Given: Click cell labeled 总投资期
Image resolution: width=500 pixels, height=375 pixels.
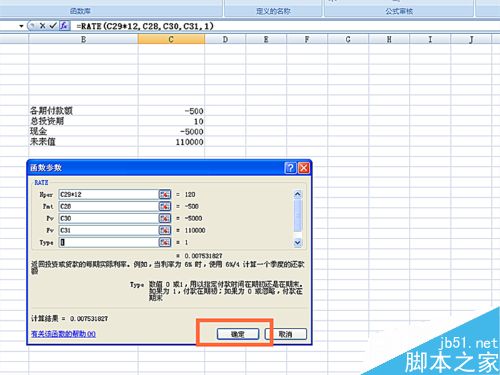Looking at the screenshot, I should click(x=83, y=121).
